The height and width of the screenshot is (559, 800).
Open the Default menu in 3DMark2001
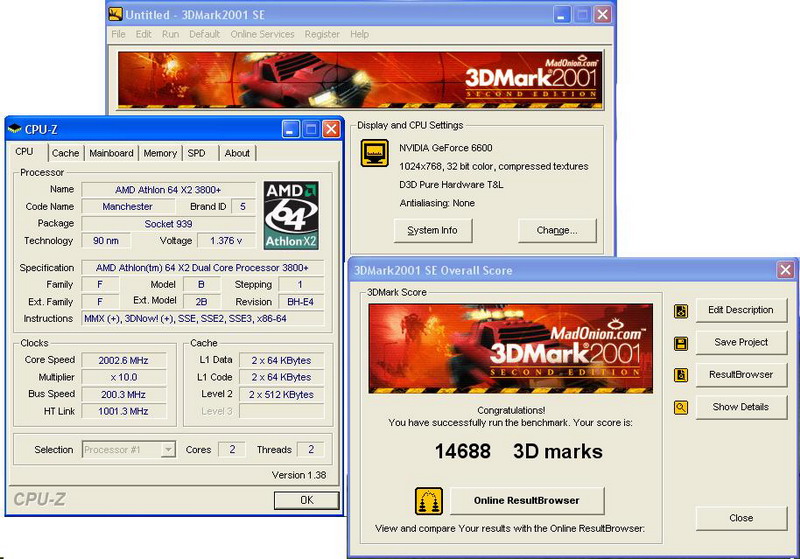point(204,34)
